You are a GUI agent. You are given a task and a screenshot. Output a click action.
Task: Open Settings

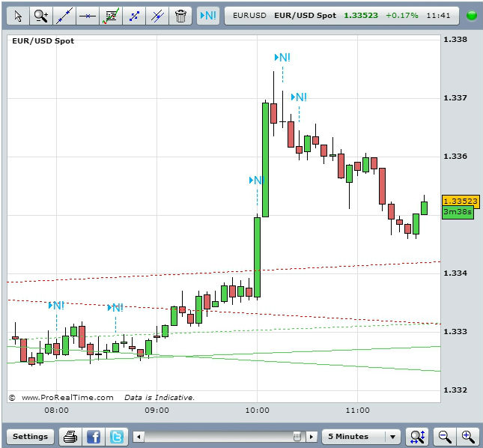coord(30,437)
